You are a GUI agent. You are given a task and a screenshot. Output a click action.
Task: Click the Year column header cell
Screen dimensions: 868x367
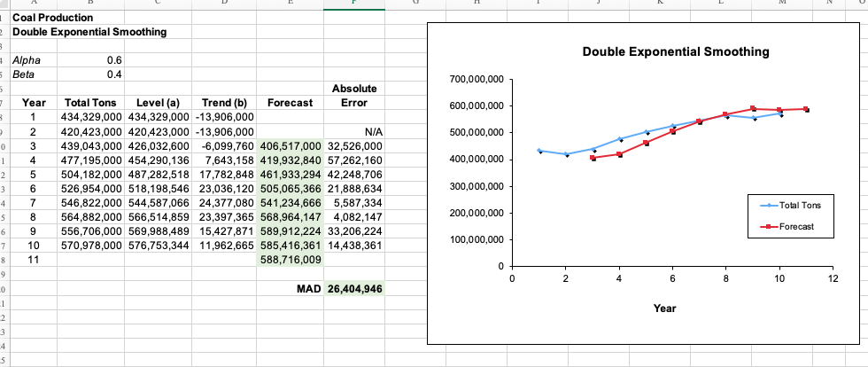pos(34,103)
